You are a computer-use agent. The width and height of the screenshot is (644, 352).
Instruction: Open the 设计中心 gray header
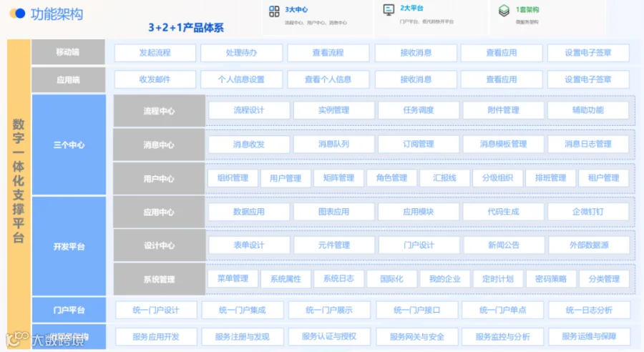tap(159, 245)
